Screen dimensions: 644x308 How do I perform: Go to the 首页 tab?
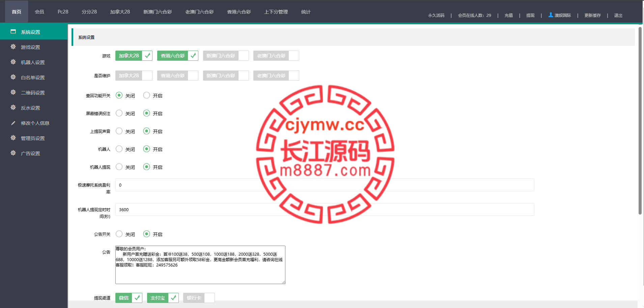17,12
